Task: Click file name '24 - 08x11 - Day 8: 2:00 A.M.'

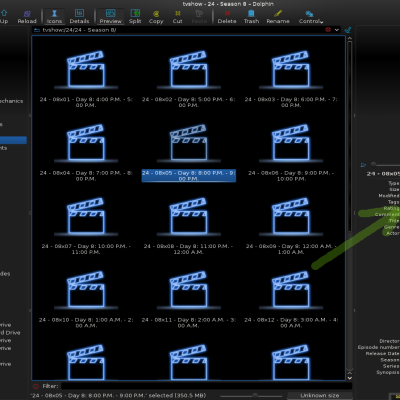Action: pyautogui.click(x=189, y=322)
